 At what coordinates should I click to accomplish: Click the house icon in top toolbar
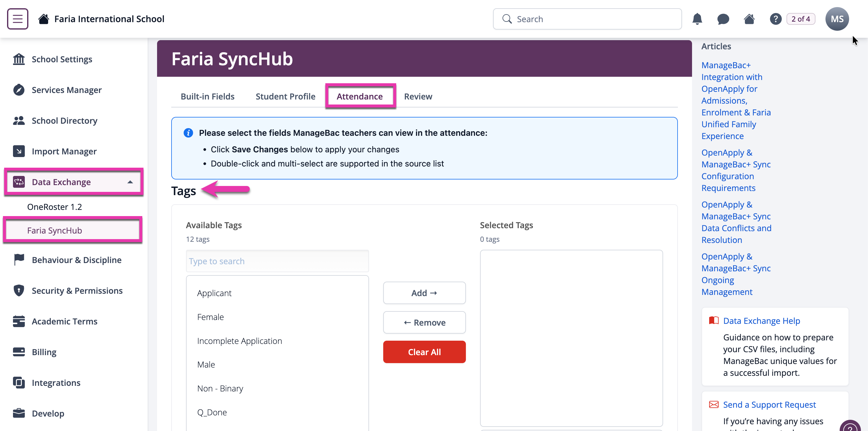[x=749, y=19]
